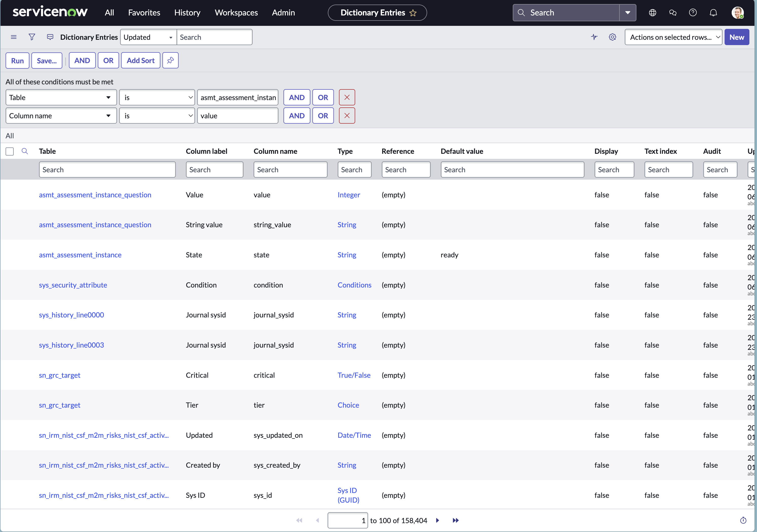757x532 pixels.
Task: Pin the filter with pushpin icon
Action: point(171,60)
